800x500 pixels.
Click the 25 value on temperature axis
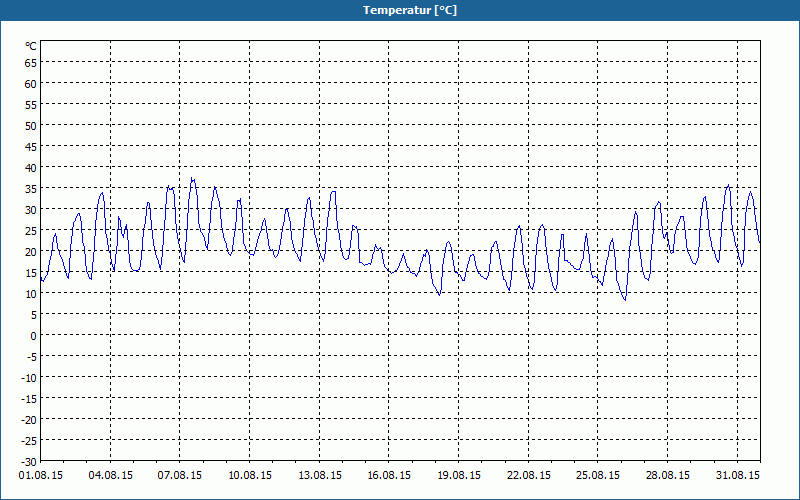tap(31, 231)
